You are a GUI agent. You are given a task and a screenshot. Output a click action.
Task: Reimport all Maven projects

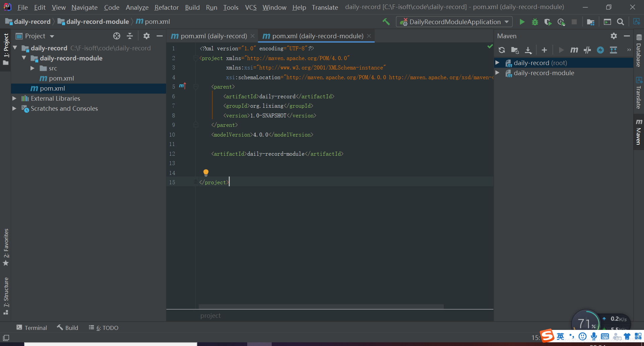(x=502, y=50)
